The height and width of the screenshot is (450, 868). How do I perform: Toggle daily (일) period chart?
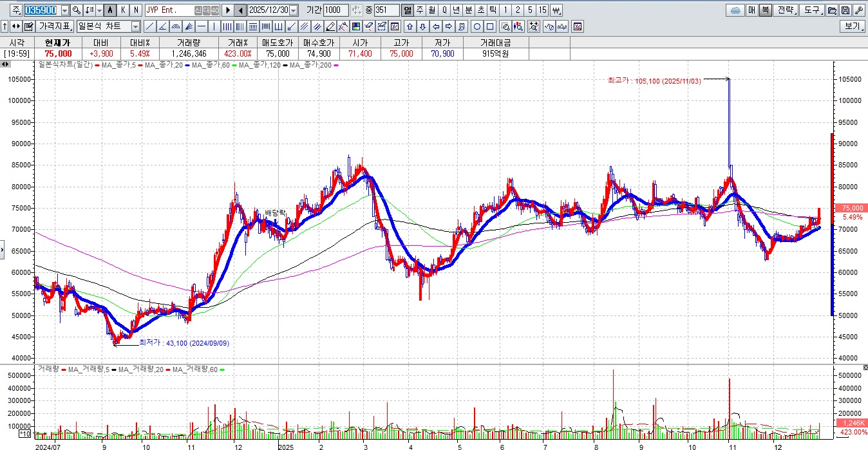[408, 10]
